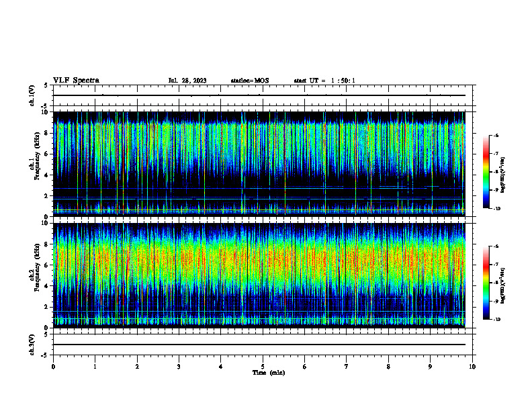This screenshot has width=532, height=411.
Task: Click the ch.1 voltage waveform trace panel
Action: point(263,95)
